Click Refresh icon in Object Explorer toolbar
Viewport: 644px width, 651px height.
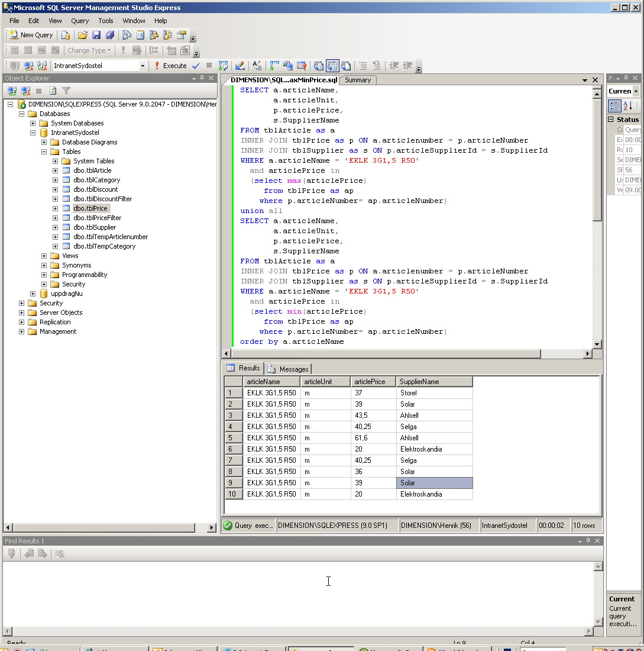point(53,91)
